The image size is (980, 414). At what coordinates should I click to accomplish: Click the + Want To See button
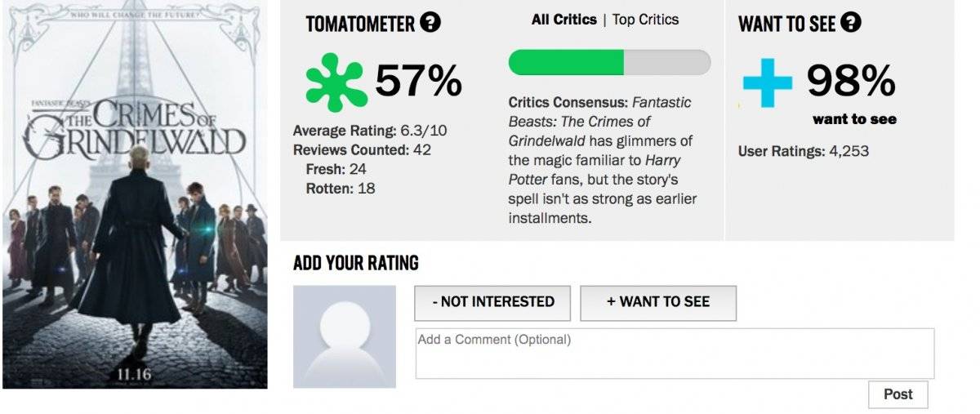click(658, 302)
